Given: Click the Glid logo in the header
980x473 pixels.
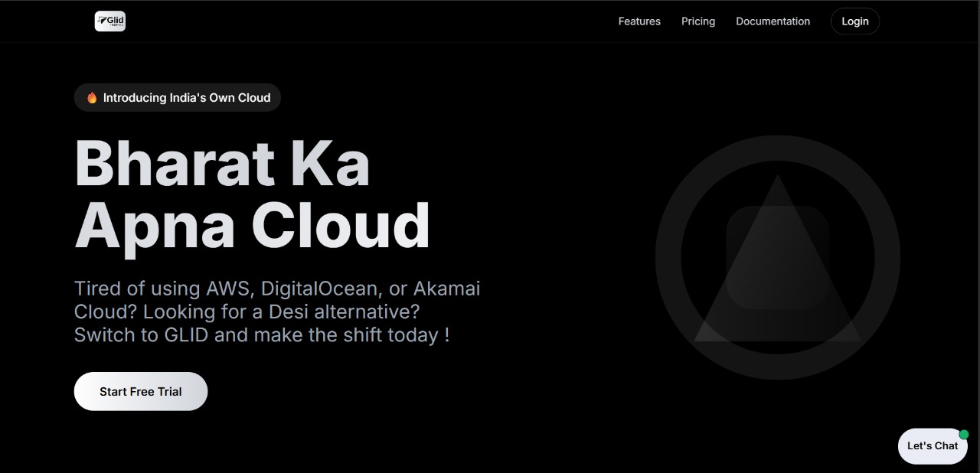Looking at the screenshot, I should pos(110,21).
